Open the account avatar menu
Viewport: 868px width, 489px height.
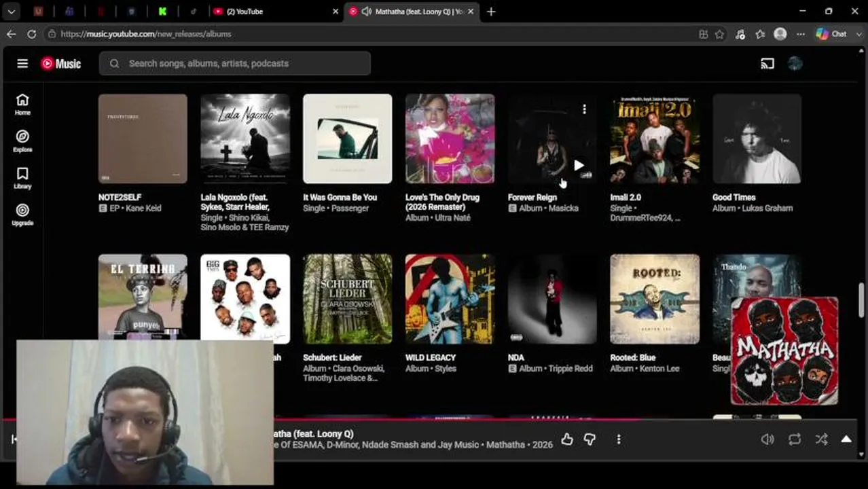[x=795, y=63]
